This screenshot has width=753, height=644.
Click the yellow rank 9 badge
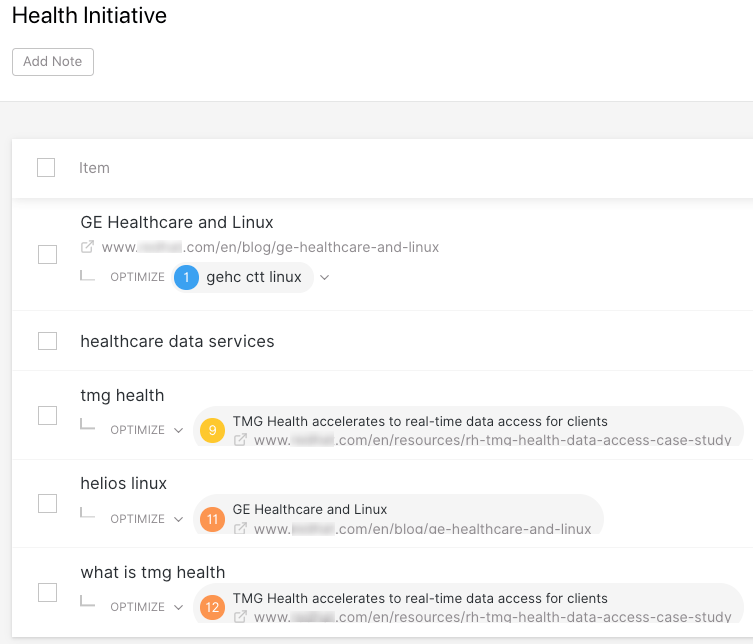[x=212, y=430]
